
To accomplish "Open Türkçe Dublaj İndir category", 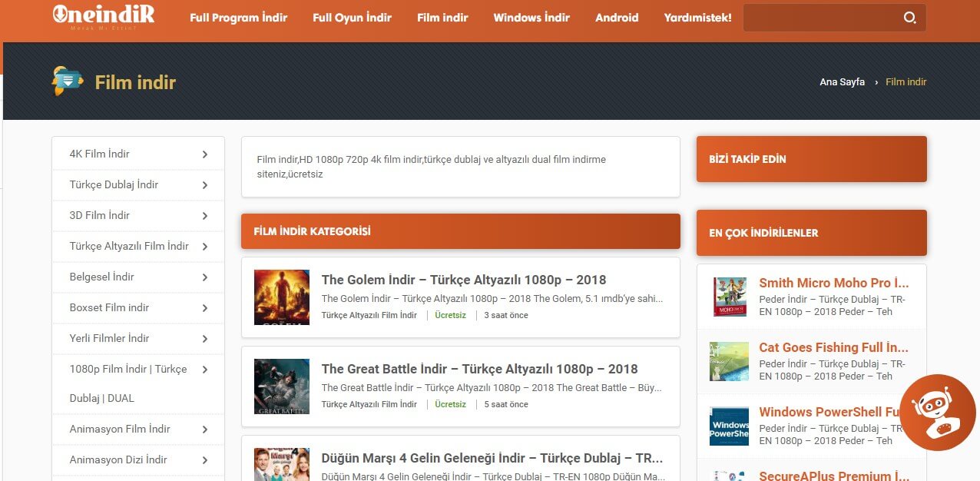I will [x=114, y=184].
